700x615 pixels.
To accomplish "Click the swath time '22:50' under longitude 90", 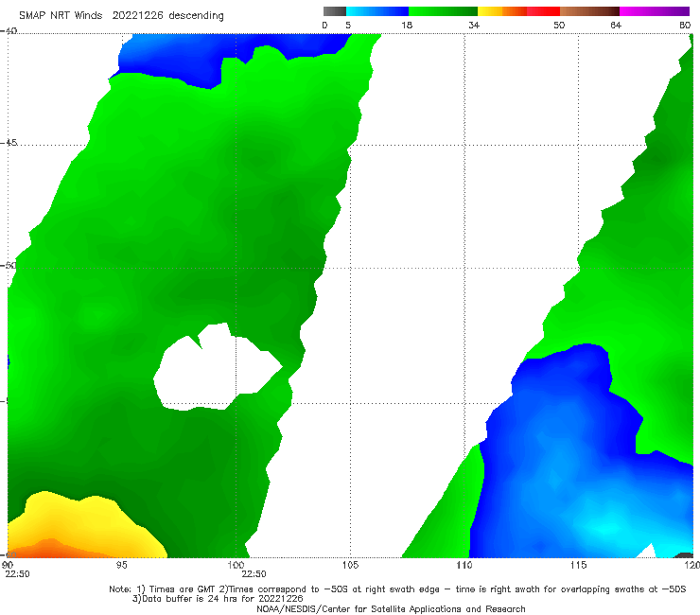I will pyautogui.click(x=17, y=574).
